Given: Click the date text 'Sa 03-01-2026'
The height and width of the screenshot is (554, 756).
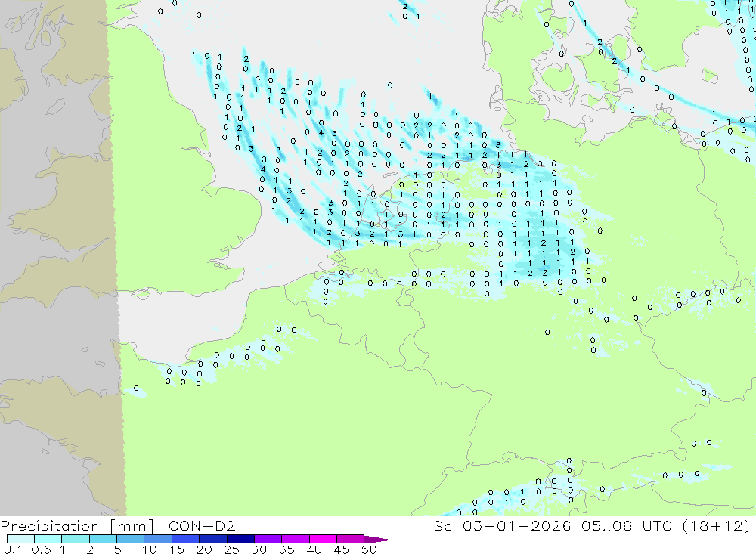Looking at the screenshot, I should (503, 525).
